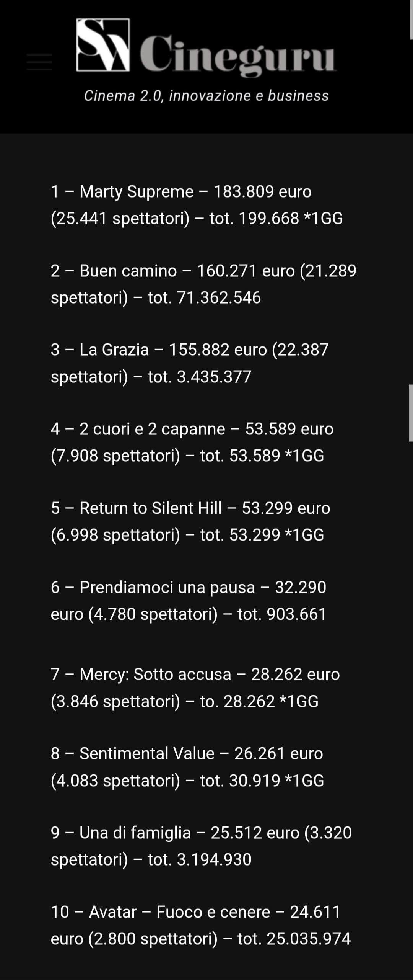Tap the Buen camino total 71.362.546

pyautogui.click(x=219, y=298)
